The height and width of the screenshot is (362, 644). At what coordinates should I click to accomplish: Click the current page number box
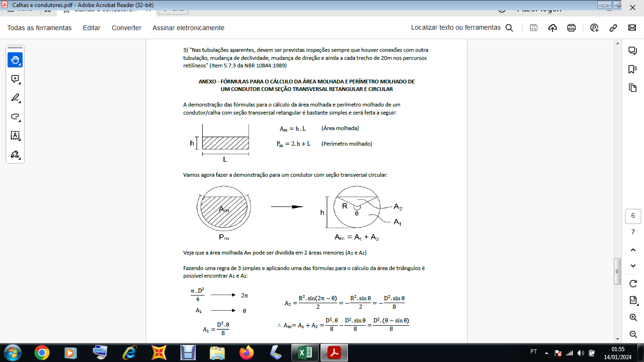633,216
